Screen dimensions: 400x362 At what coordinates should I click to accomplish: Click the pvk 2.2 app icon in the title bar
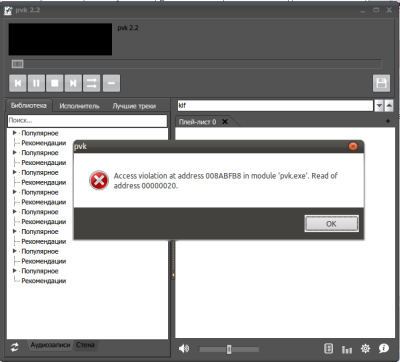point(8,10)
